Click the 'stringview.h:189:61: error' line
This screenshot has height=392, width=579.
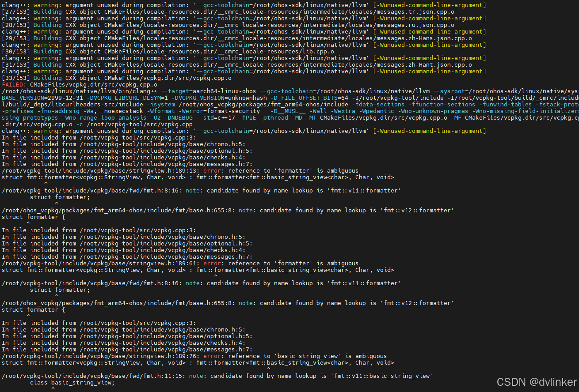click(180, 263)
